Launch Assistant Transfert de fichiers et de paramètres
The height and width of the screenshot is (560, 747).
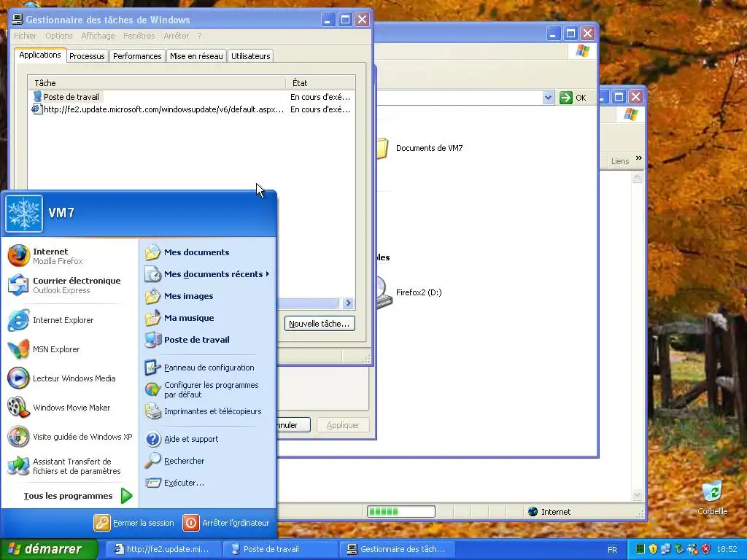coord(69,466)
